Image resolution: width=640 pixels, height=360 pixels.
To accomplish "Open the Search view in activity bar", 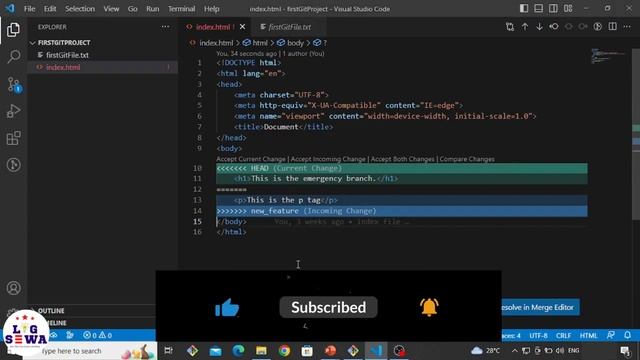I will click(x=13, y=57).
